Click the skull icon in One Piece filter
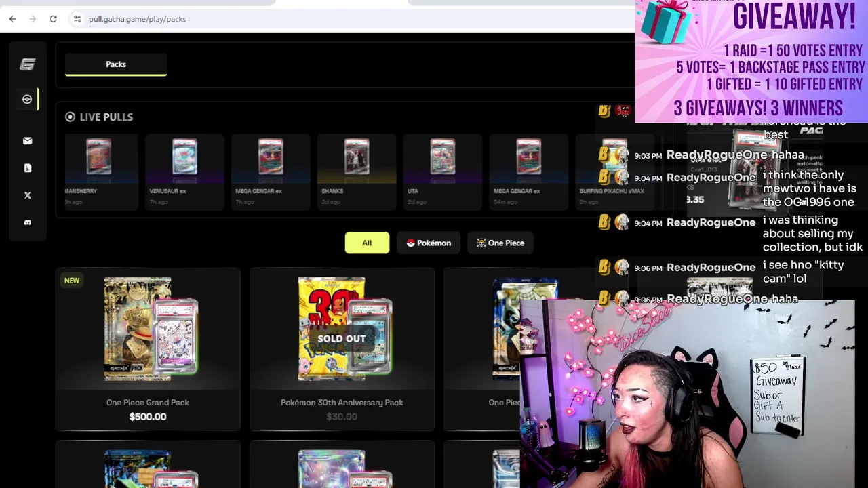The image size is (868, 488). (481, 243)
